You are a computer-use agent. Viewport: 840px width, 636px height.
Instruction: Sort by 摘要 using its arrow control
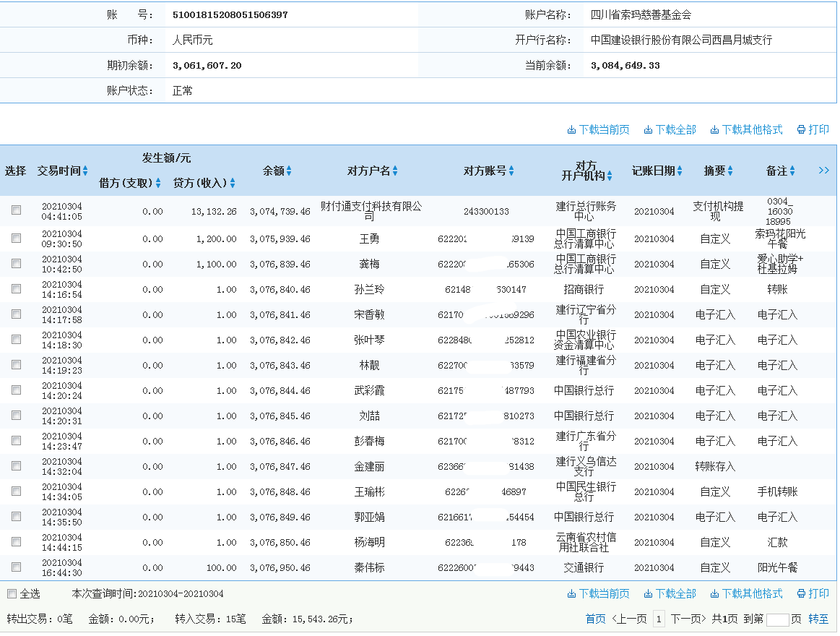tap(730, 171)
